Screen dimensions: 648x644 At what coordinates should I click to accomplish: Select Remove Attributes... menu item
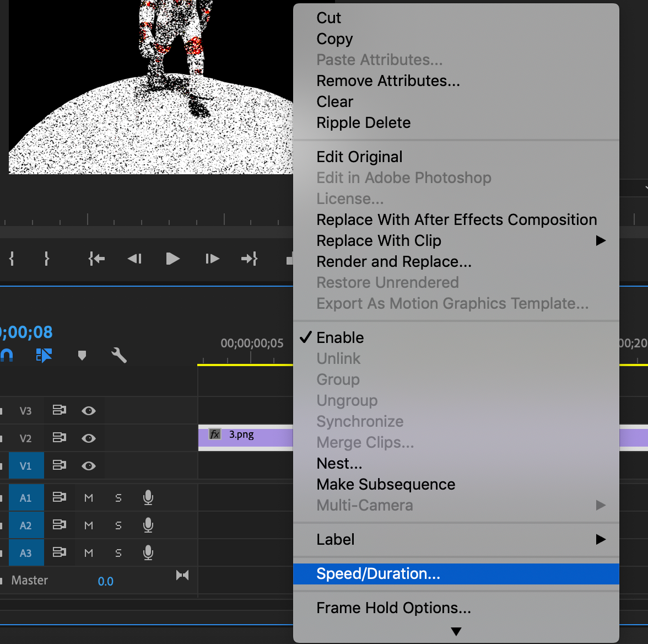point(456,80)
